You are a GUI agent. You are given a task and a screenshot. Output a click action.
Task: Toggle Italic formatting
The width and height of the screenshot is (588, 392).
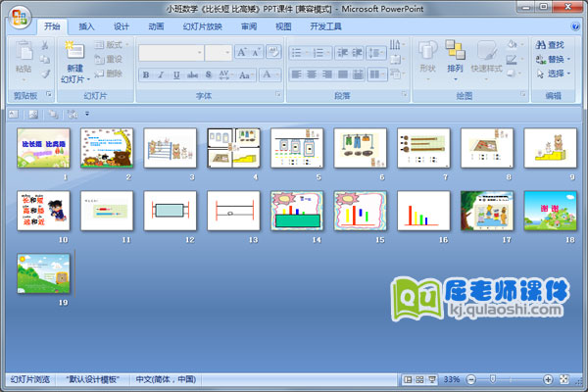(x=161, y=75)
